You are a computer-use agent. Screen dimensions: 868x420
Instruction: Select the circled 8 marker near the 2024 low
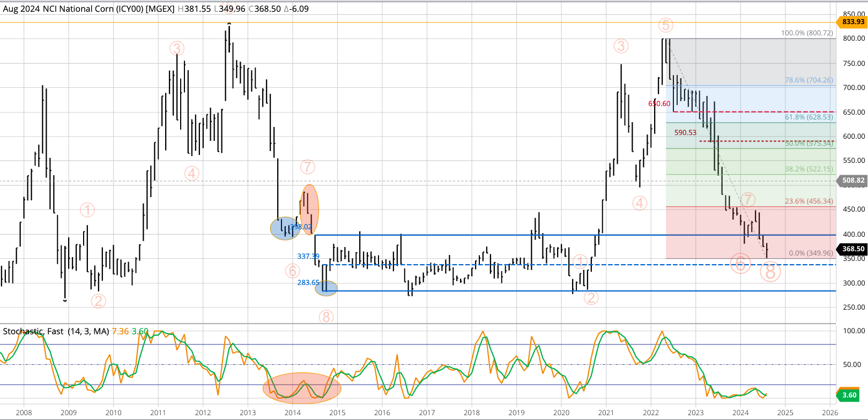(x=770, y=272)
